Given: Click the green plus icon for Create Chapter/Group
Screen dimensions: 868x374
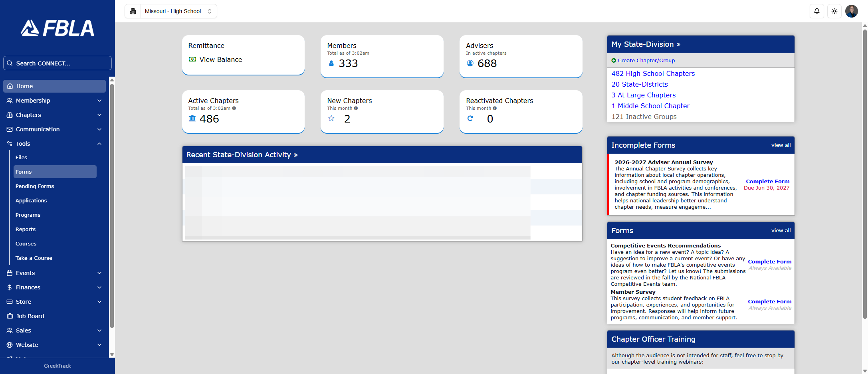Looking at the screenshot, I should click(x=614, y=61).
